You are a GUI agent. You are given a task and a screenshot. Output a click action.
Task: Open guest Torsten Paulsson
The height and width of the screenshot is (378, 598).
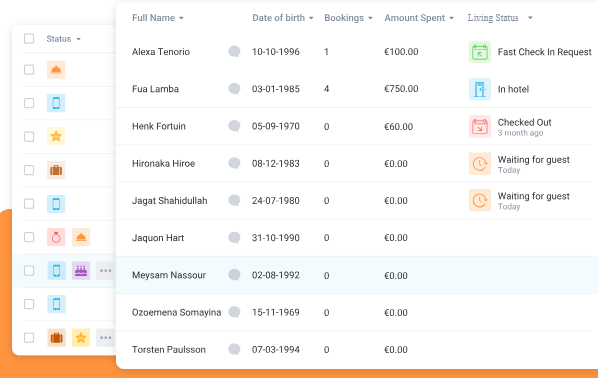(169, 349)
